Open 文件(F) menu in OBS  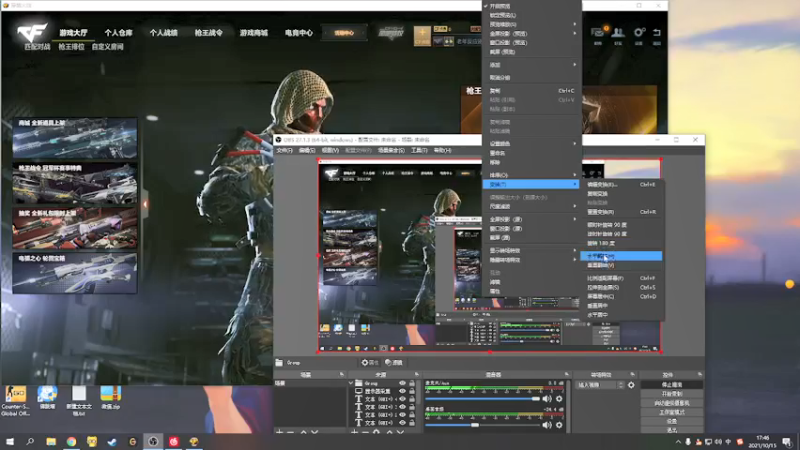pos(284,151)
